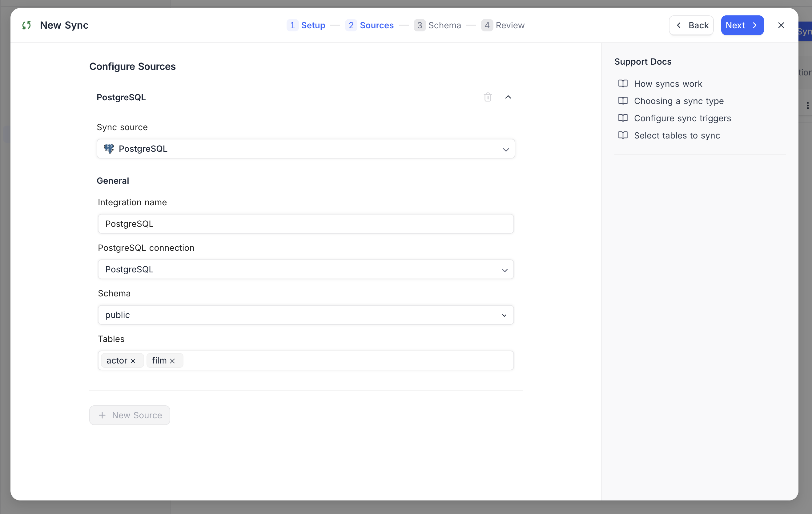Screen dimensions: 812x514
Task: Click book icon beside How syncs work
Action: click(x=623, y=84)
